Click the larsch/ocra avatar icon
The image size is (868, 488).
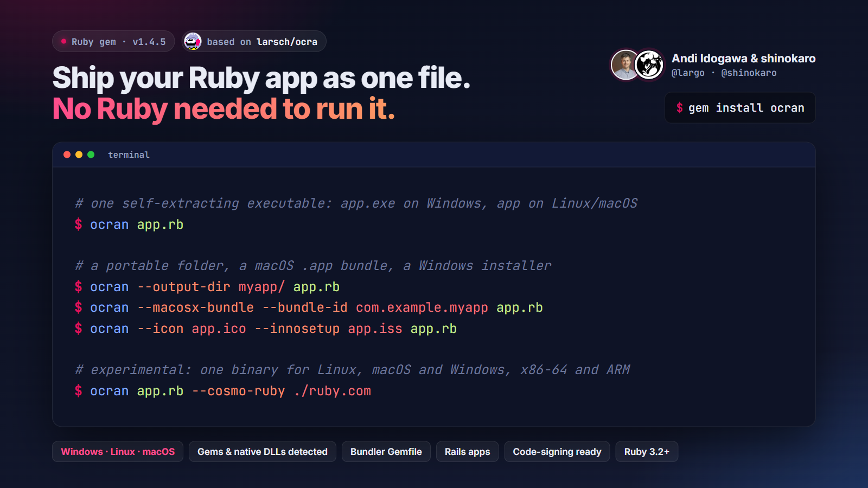(193, 41)
